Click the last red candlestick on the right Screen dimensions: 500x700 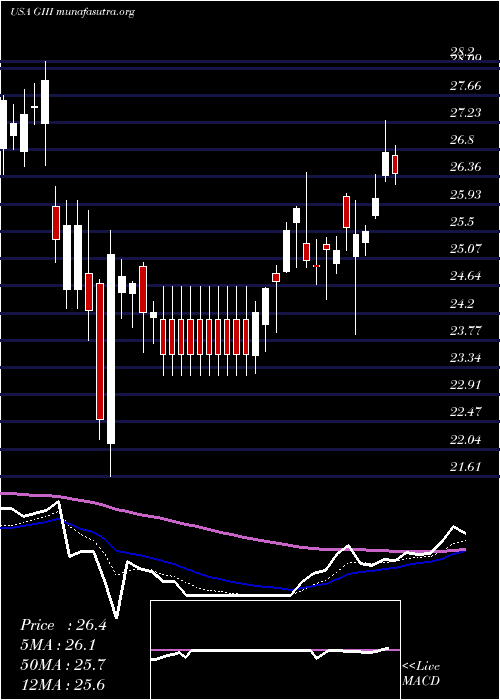395,164
